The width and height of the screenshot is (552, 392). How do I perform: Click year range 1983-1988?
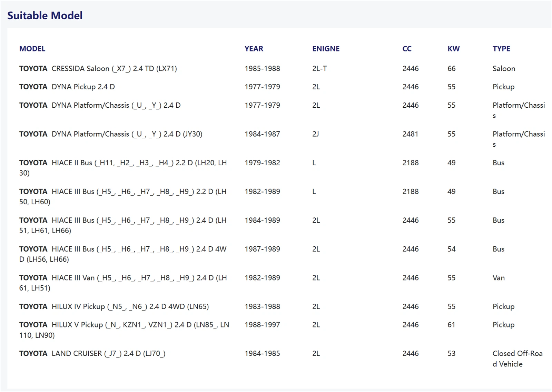click(262, 306)
